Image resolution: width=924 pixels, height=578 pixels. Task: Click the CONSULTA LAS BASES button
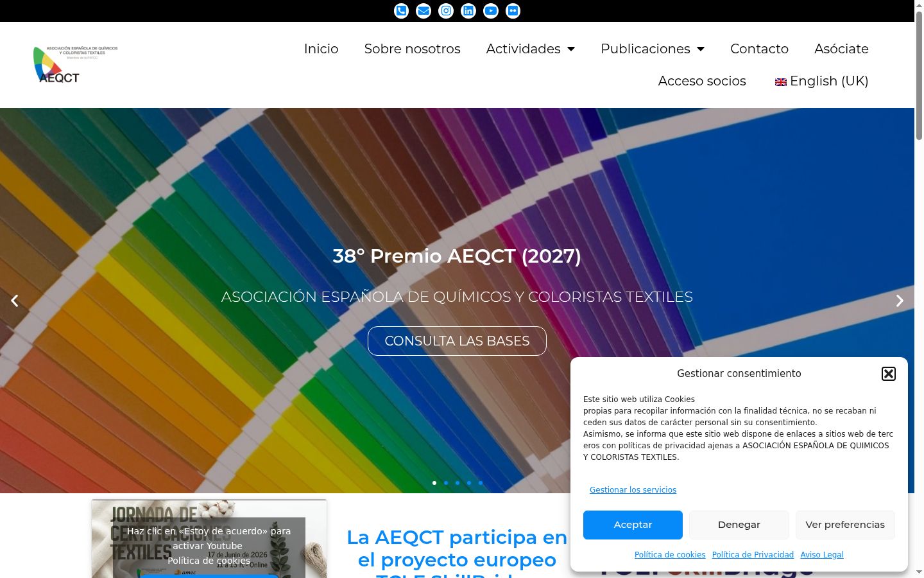click(457, 341)
